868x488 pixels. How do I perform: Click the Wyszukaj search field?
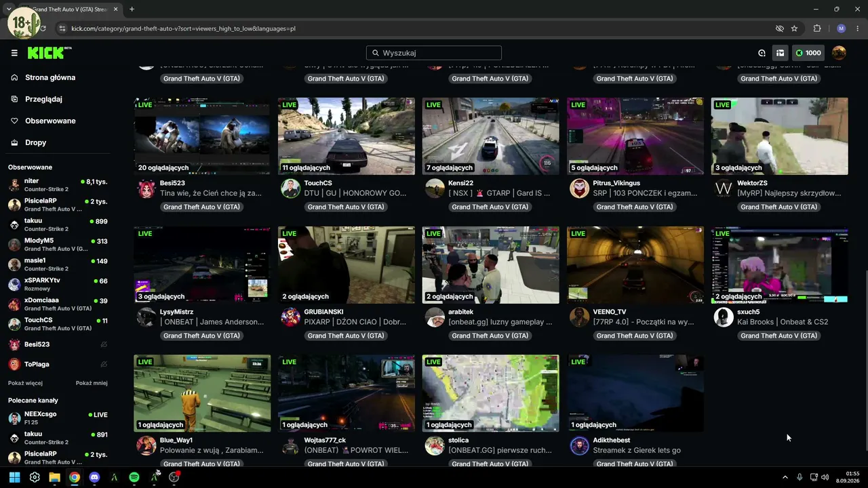point(434,53)
